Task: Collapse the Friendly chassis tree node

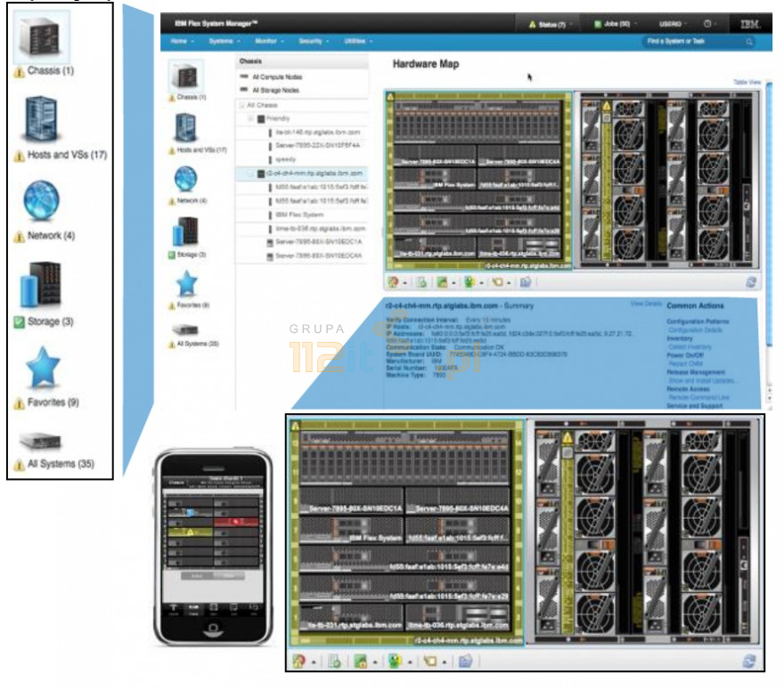Action: pyautogui.click(x=251, y=118)
